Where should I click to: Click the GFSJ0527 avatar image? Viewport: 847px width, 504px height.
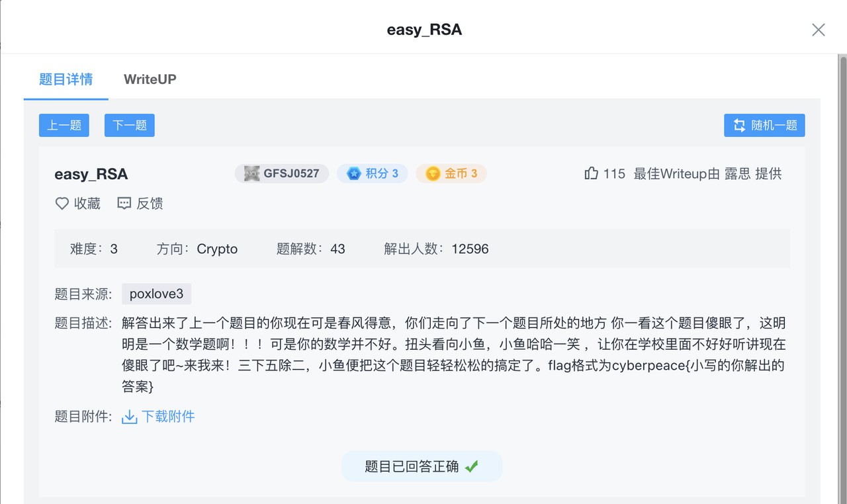(251, 173)
